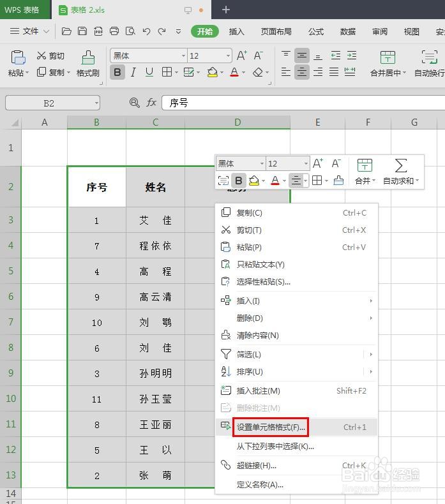Click Format Painter in mini toolbar
445x504 pixels.
coord(338,181)
